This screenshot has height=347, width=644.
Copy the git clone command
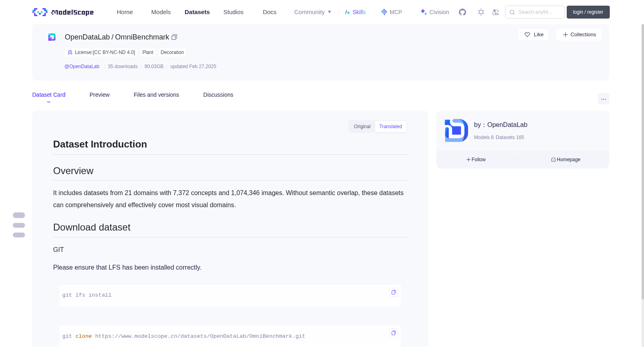click(x=394, y=333)
